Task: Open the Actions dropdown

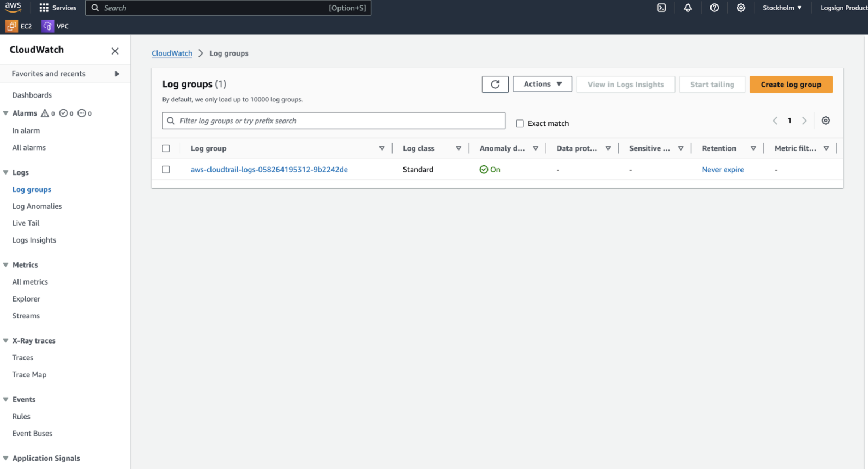Action: point(542,84)
